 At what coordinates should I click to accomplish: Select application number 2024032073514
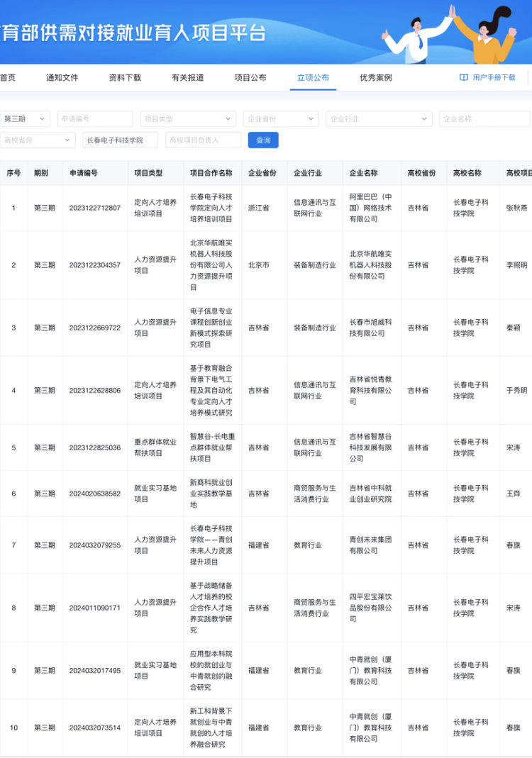[x=95, y=728]
